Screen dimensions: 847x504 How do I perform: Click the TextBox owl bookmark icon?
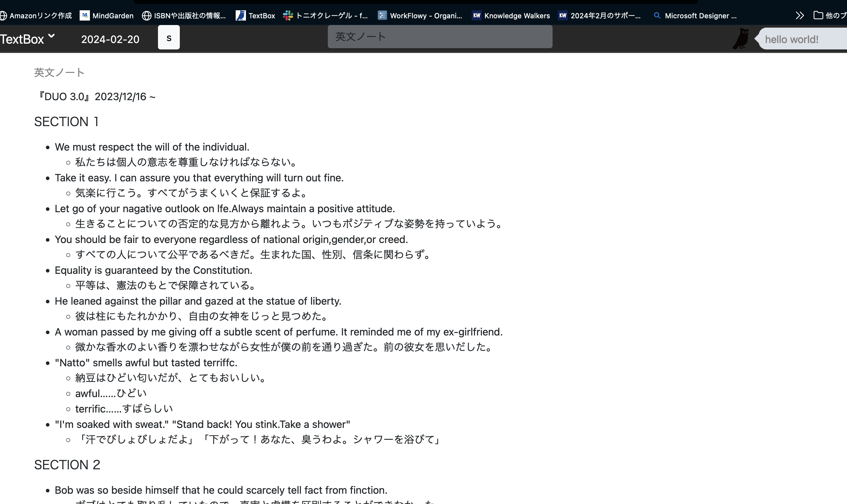(x=241, y=15)
